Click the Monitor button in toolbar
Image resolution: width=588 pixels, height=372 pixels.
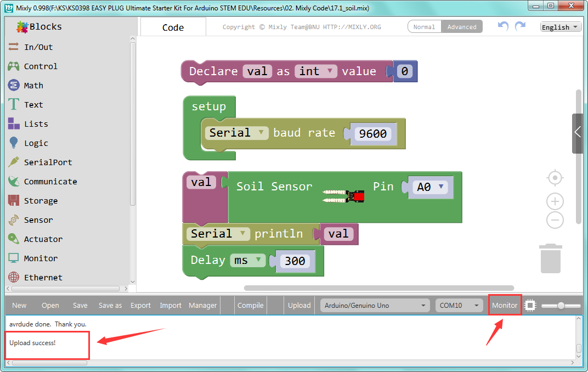click(505, 305)
